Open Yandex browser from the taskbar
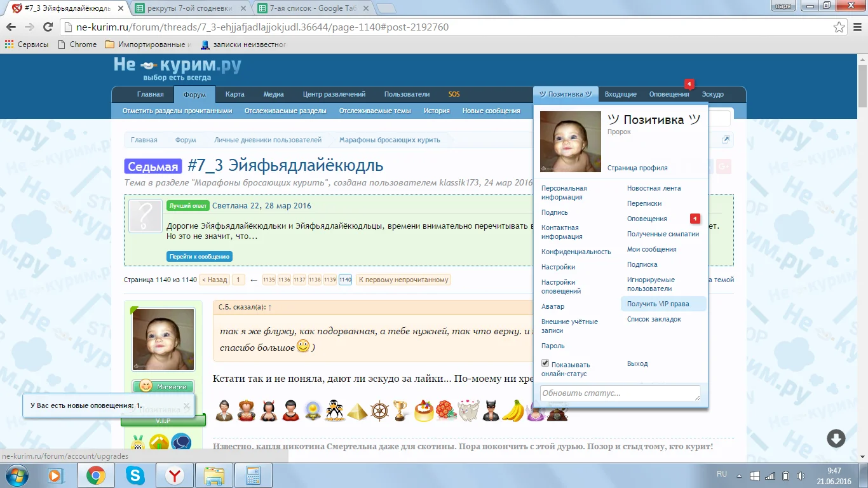Image resolution: width=868 pixels, height=488 pixels. tap(174, 475)
